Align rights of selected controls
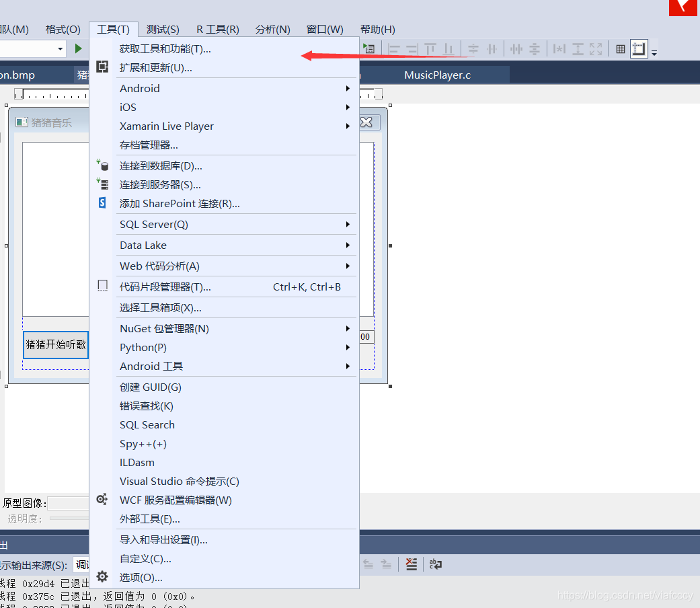This screenshot has width=700, height=608. [x=412, y=48]
